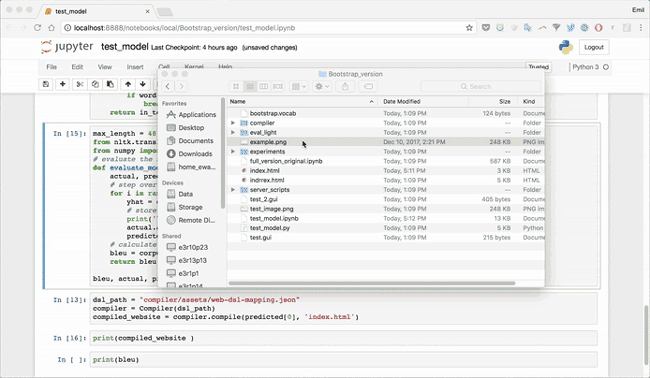The image size is (650, 378).
Task: Sort Finder list by Date Modified
Action: (401, 102)
